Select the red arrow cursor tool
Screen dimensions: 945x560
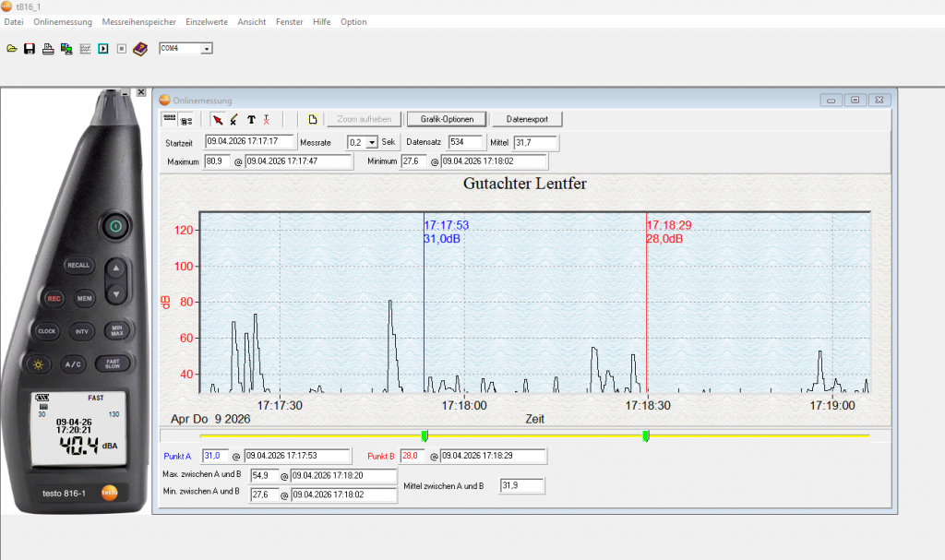pos(219,119)
